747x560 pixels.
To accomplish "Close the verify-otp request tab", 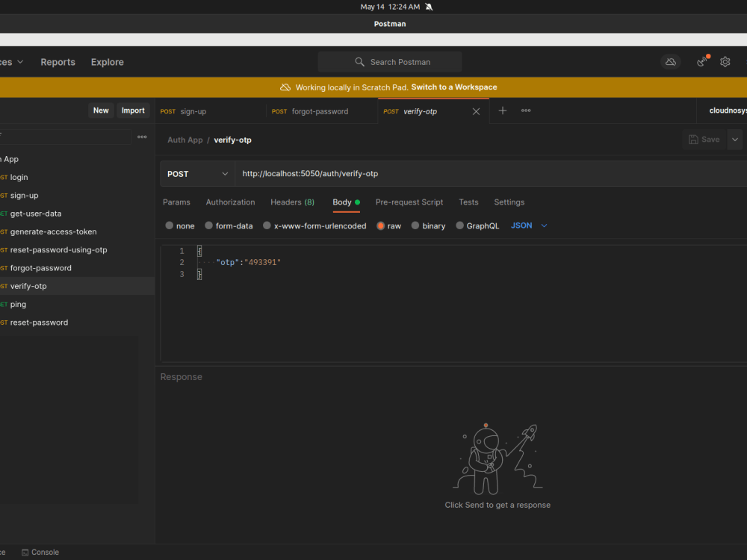I will (476, 111).
